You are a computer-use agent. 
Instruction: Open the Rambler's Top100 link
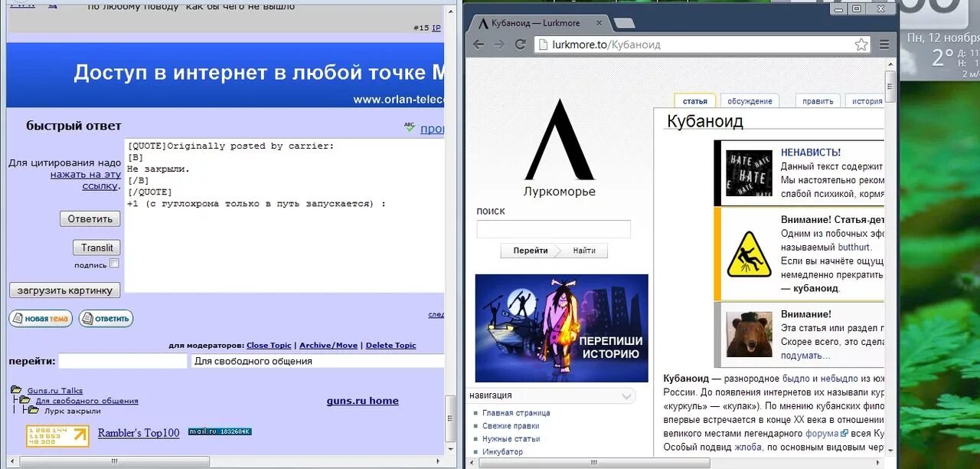139,433
